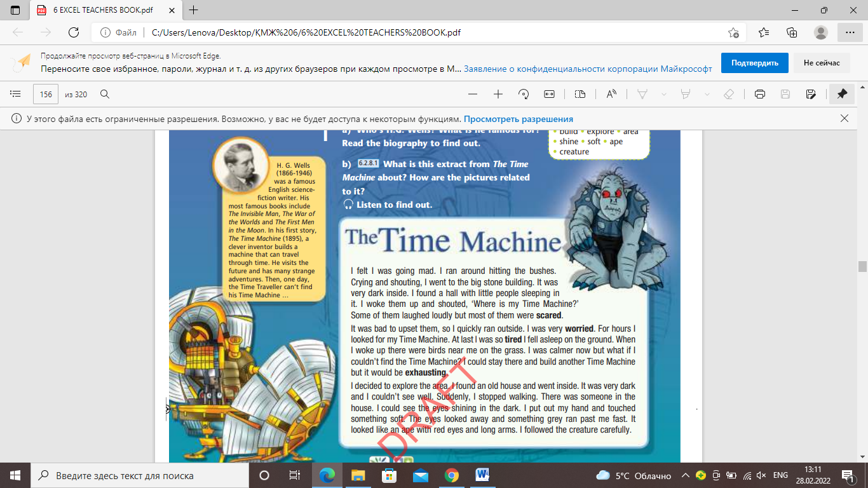Open the Mail app from the taskbar
This screenshot has width=868, height=488.
pos(420,475)
